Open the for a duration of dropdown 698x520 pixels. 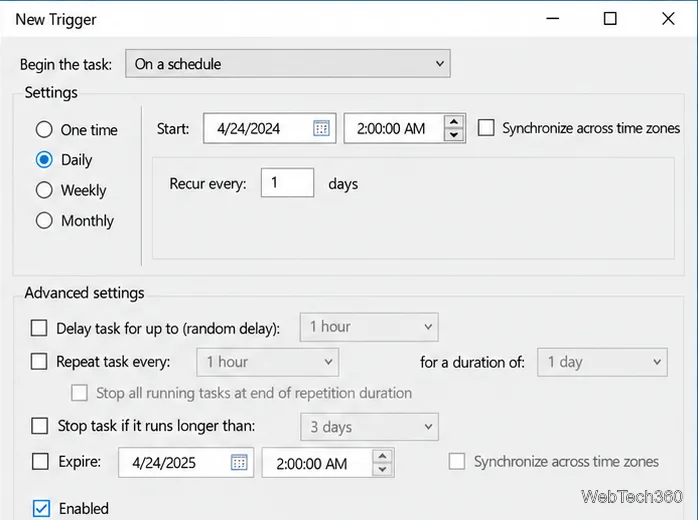pyautogui.click(x=602, y=362)
